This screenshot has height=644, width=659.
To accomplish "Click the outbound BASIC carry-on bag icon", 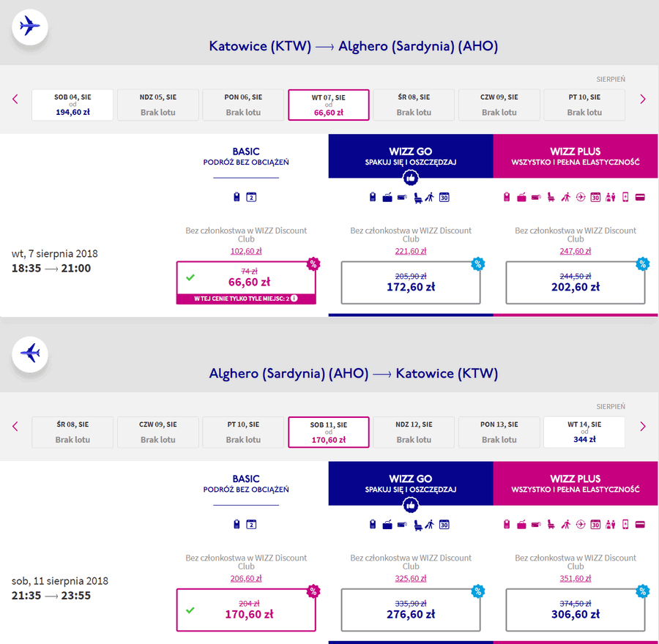I will 237,197.
